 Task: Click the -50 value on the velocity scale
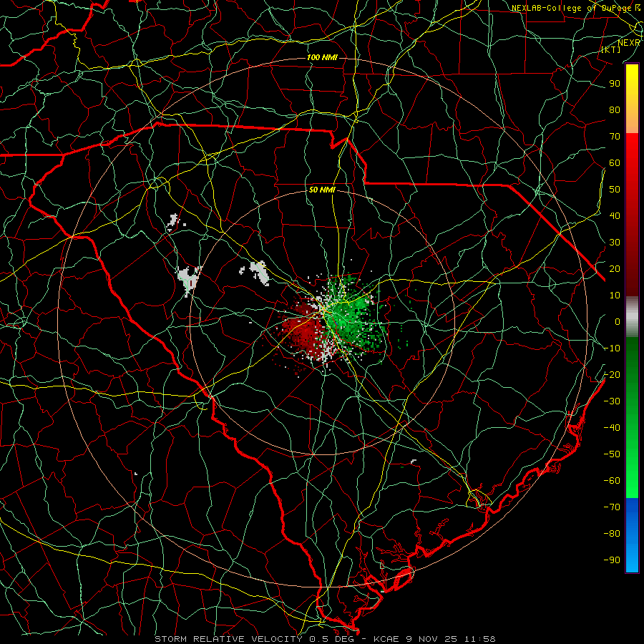(612, 454)
